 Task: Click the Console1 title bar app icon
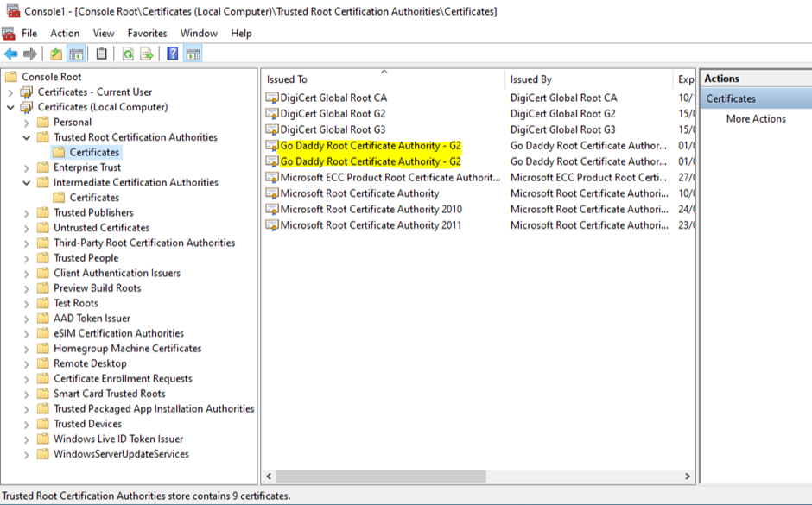point(13,10)
